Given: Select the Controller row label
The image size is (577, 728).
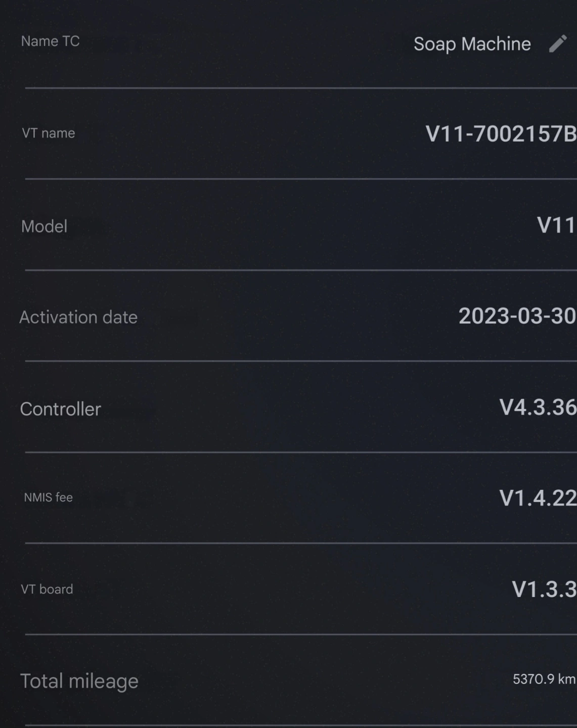Looking at the screenshot, I should (60, 409).
